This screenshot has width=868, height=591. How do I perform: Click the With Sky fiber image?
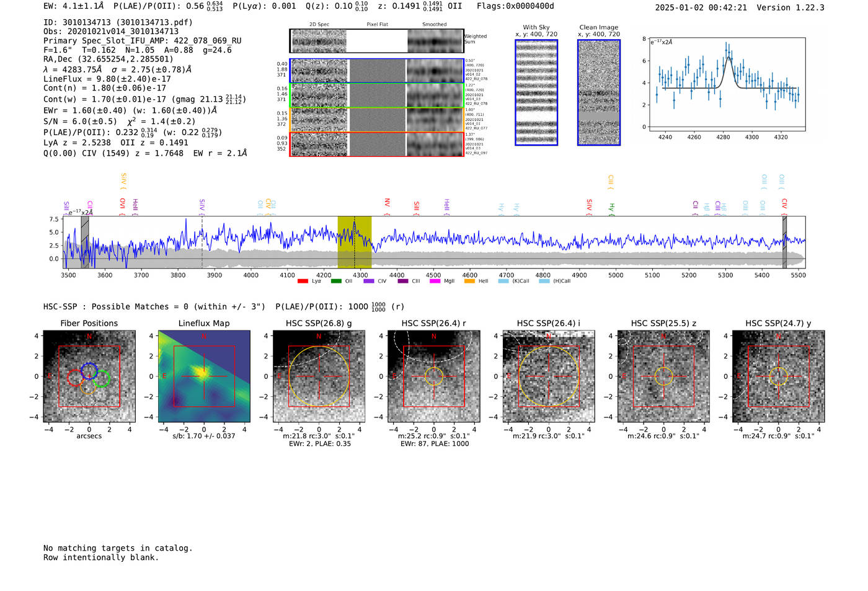(x=536, y=92)
